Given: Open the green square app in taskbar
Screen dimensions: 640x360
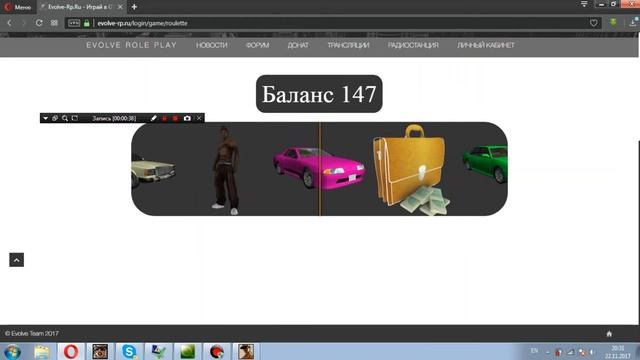Looking at the screenshot, I should click(187, 351).
